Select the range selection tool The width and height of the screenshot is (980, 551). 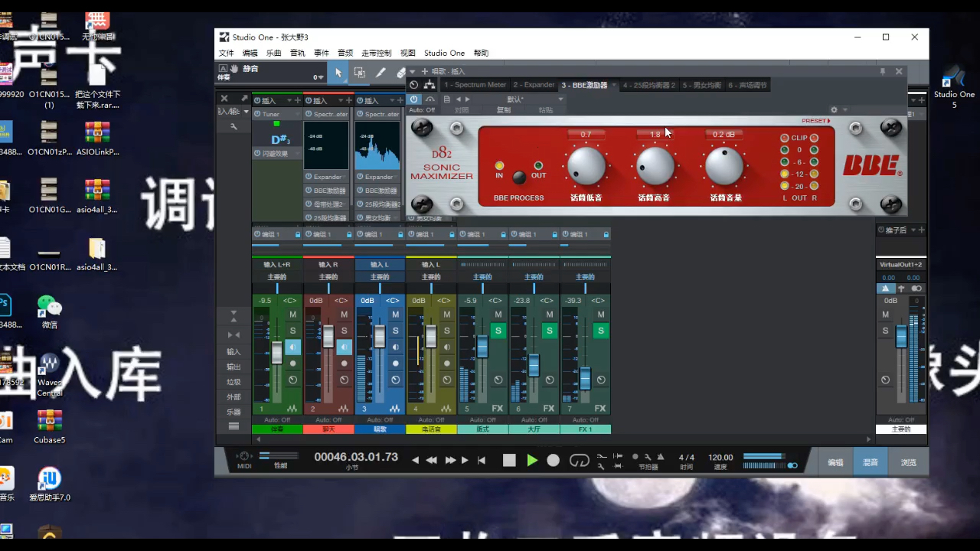359,71
